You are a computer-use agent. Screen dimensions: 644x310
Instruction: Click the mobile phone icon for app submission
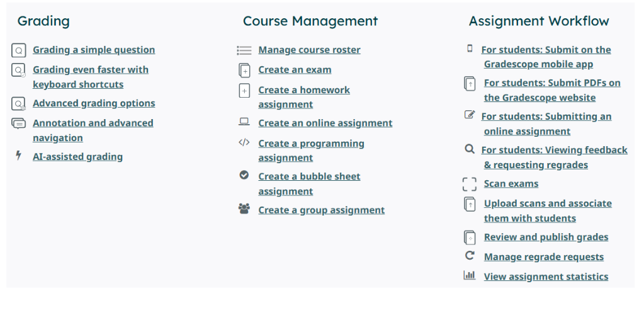coord(470,49)
